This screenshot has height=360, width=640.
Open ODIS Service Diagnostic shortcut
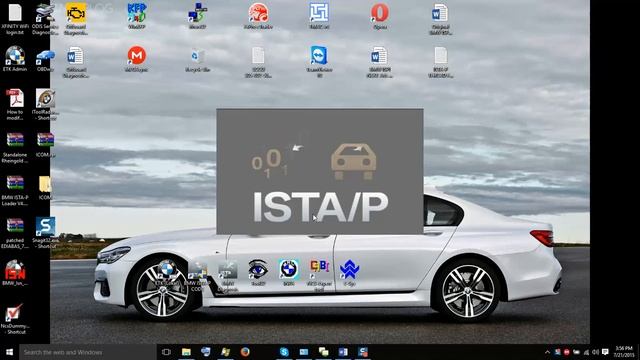coord(45,19)
